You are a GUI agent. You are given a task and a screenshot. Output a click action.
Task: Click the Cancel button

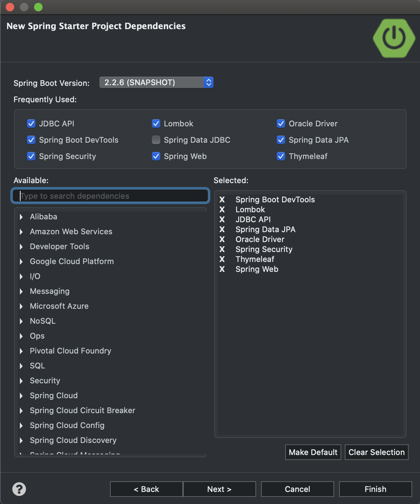297,489
